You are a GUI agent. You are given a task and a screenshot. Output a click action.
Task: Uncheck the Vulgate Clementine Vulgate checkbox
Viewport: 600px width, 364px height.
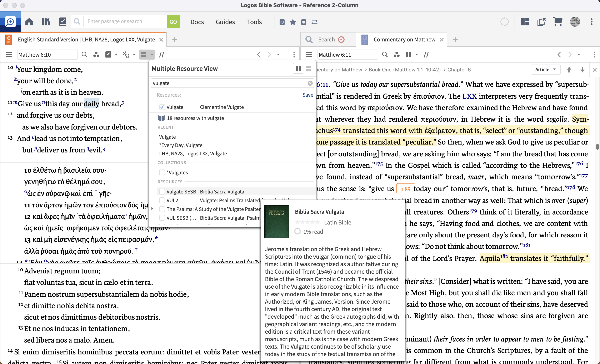(162, 107)
